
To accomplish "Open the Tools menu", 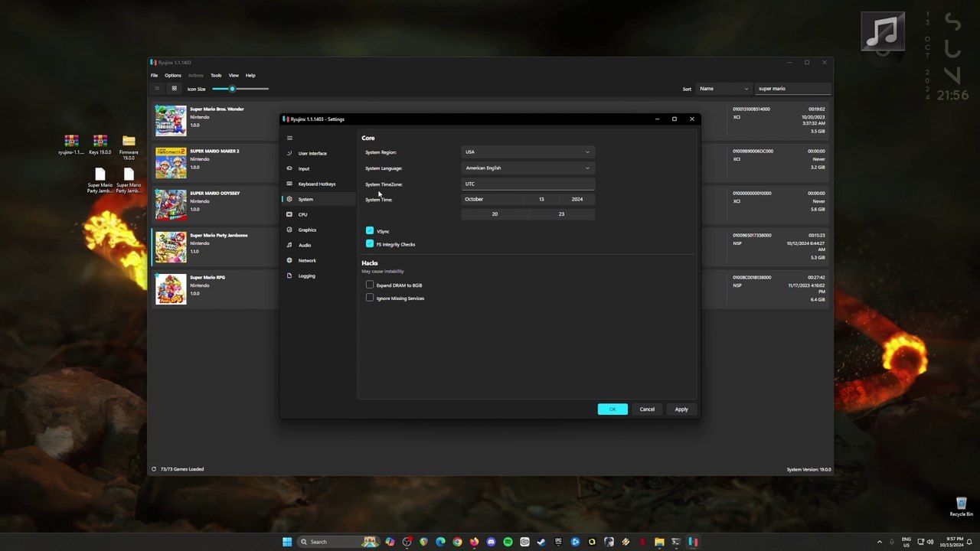I will pyautogui.click(x=216, y=75).
